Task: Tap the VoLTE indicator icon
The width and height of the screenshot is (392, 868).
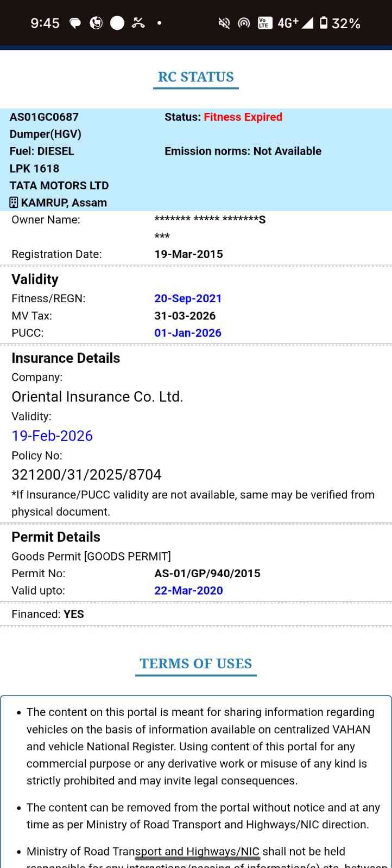Action: point(264,23)
